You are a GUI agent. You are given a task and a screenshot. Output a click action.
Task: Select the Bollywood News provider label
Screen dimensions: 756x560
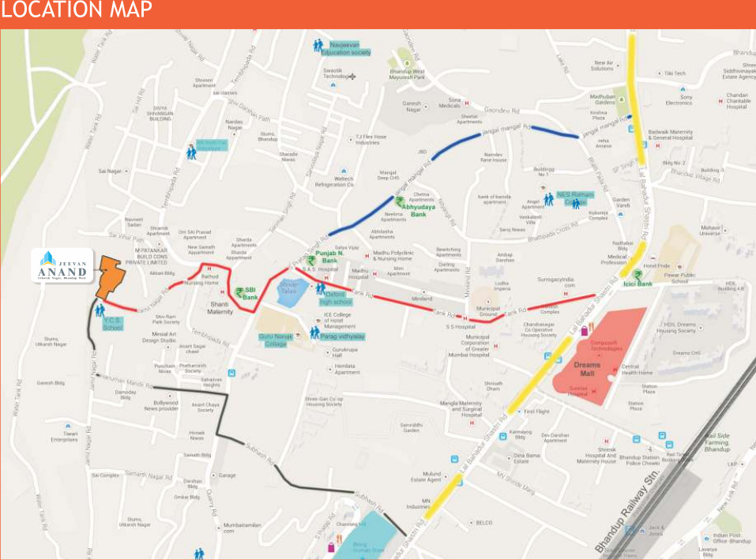(161, 405)
